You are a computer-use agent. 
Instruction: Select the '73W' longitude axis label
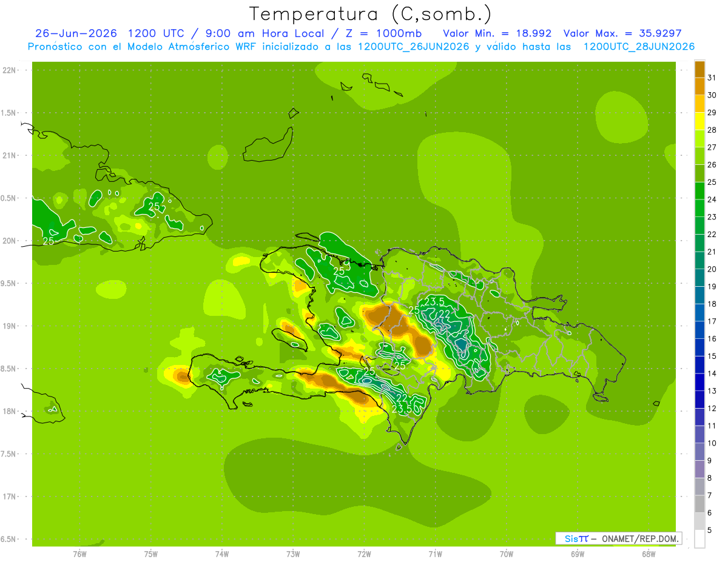point(293,554)
